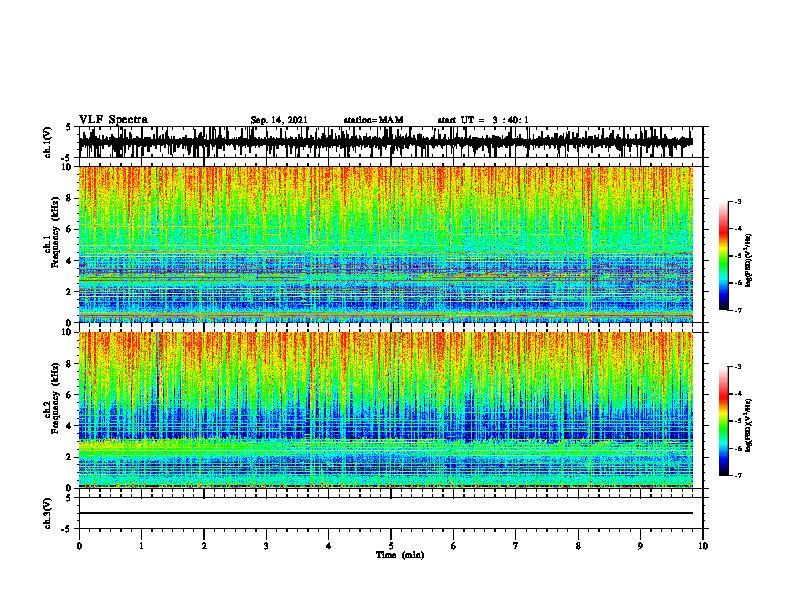
Task: Click the ch.1 color scale bar
Action: coord(723,256)
